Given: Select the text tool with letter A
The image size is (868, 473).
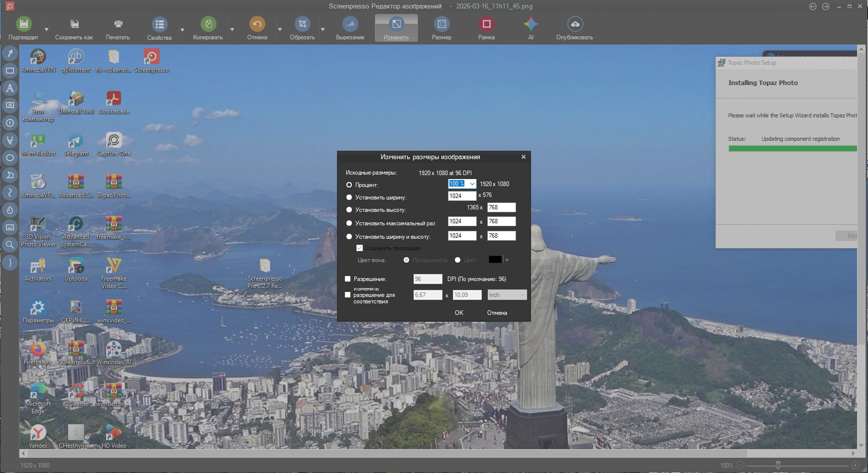Looking at the screenshot, I should (x=9, y=88).
